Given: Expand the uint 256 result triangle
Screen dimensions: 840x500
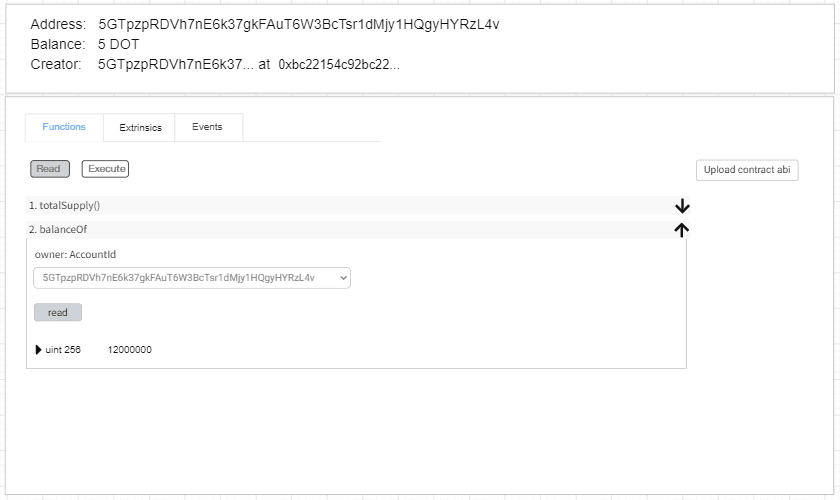Looking at the screenshot, I should [x=39, y=350].
